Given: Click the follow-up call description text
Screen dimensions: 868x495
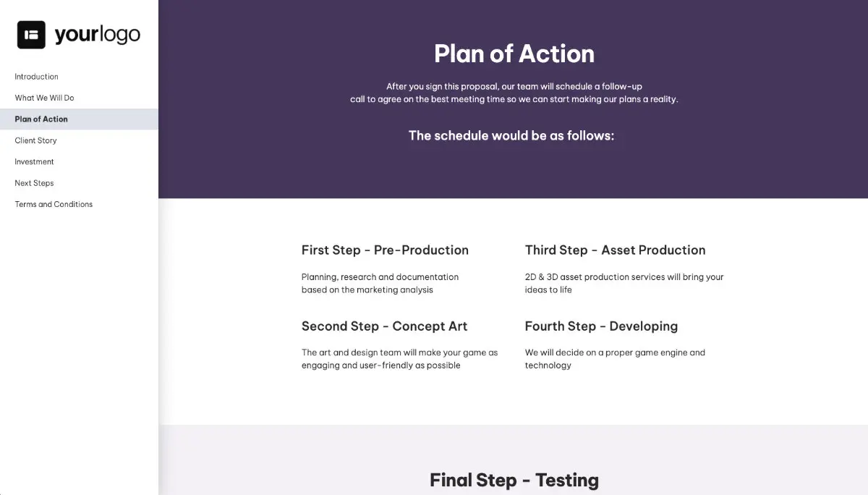Looking at the screenshot, I should tap(514, 93).
